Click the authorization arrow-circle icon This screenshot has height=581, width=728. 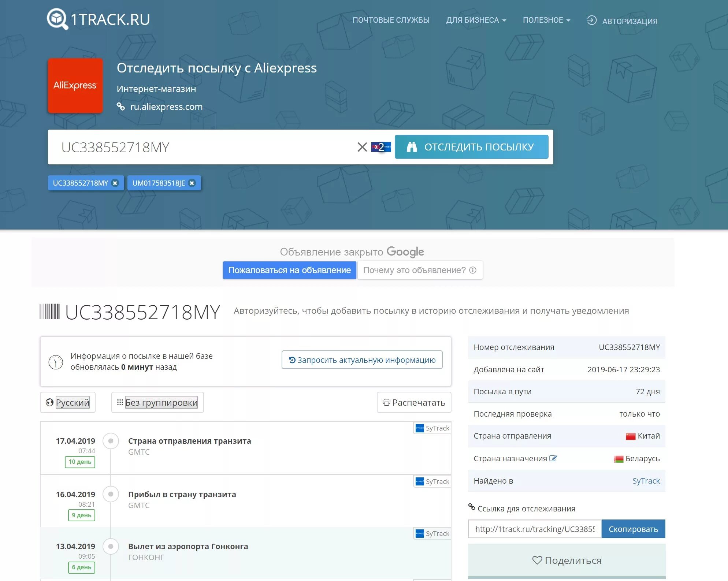pyautogui.click(x=592, y=21)
